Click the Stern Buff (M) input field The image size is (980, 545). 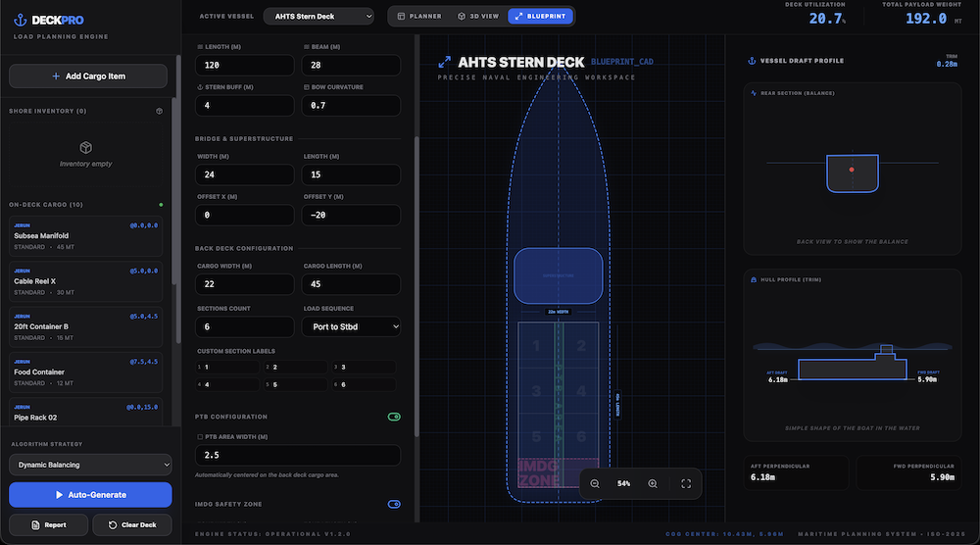[244, 106]
